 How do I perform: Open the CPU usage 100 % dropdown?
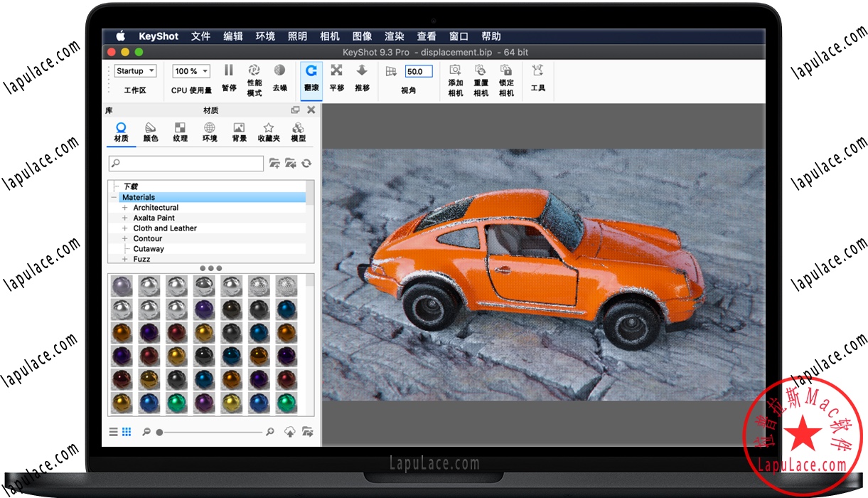(191, 71)
